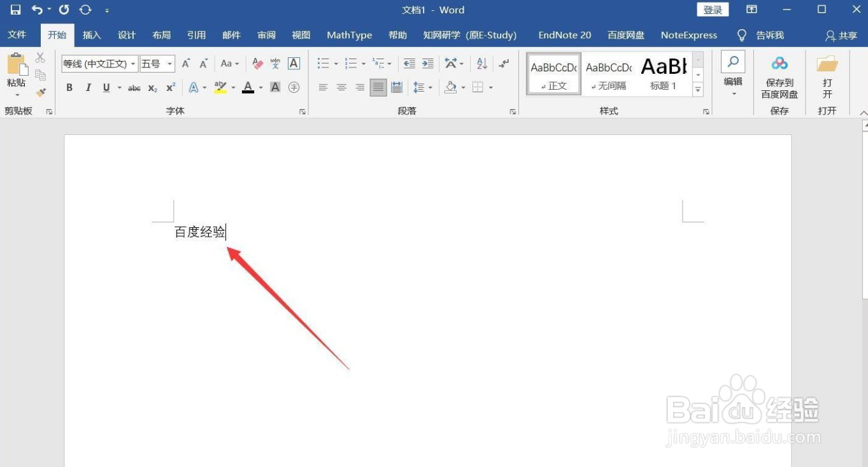Open the phonetic guide (wén) icon
The image size is (868, 467).
275,64
